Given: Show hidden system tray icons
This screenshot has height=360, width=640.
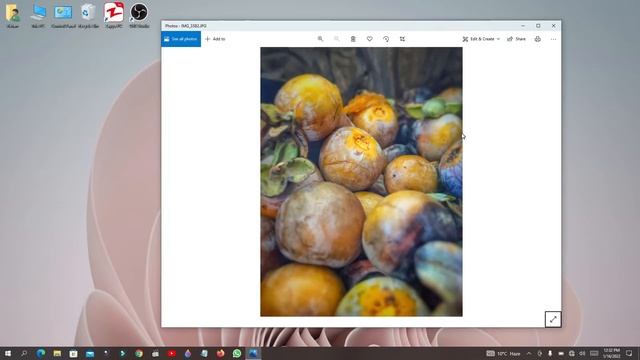Looking at the screenshot, I should tap(529, 353).
